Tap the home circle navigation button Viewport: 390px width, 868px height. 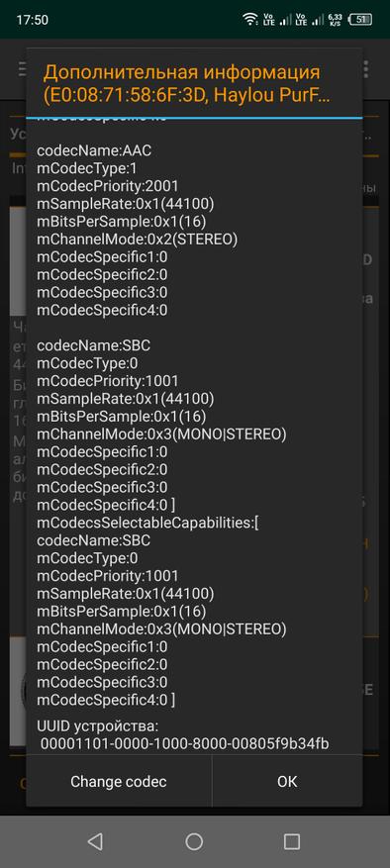pos(194,841)
